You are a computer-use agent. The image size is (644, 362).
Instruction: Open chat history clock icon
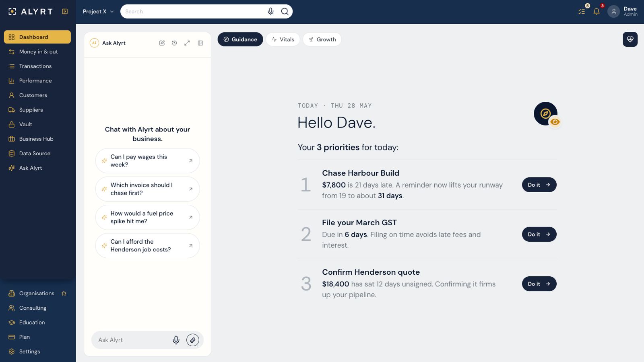pos(174,43)
